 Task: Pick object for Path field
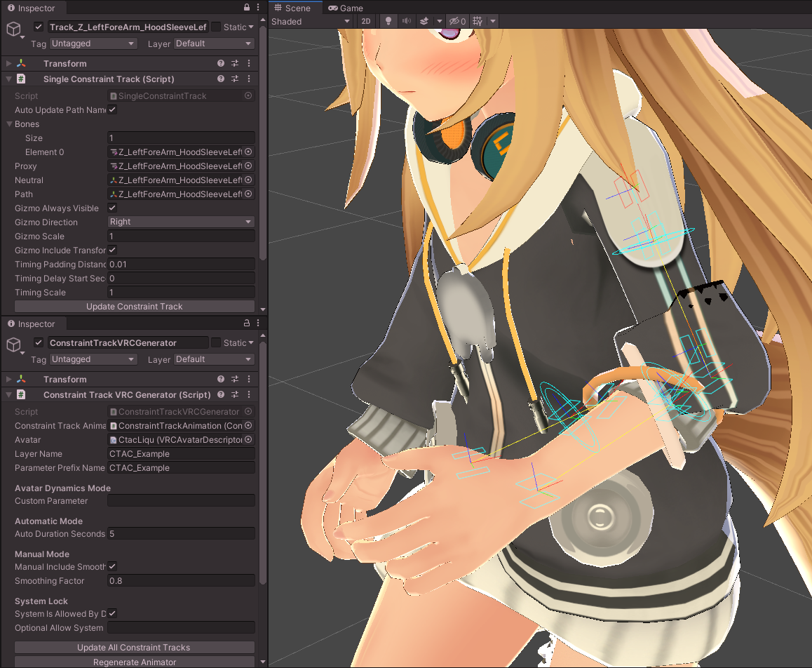point(248,194)
